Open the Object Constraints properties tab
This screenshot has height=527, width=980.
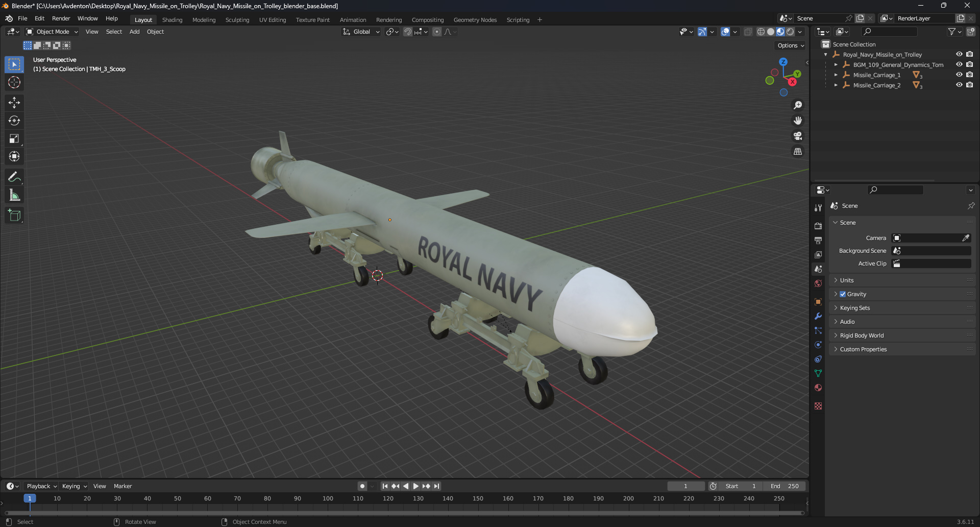[x=818, y=359]
